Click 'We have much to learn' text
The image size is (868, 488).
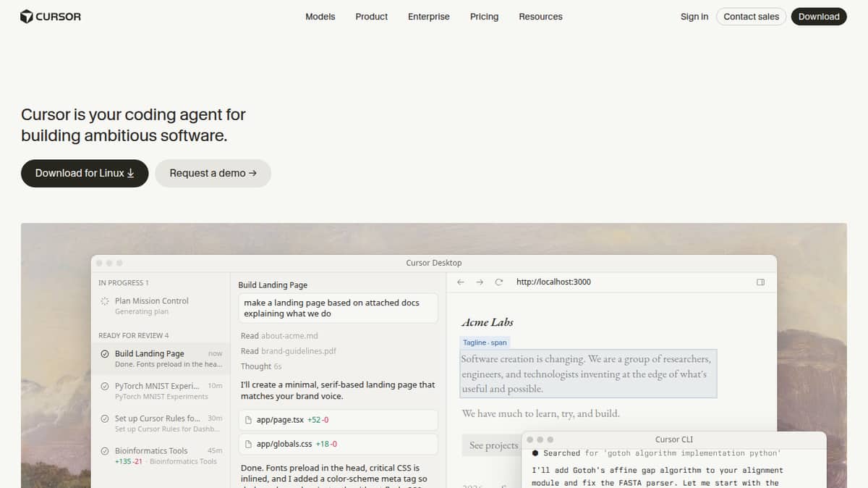[541, 413]
